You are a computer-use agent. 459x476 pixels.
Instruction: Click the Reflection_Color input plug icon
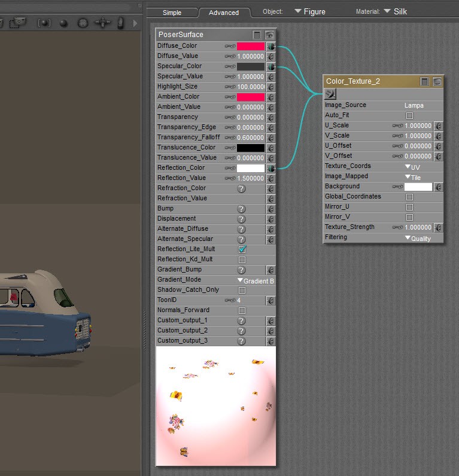click(x=271, y=169)
